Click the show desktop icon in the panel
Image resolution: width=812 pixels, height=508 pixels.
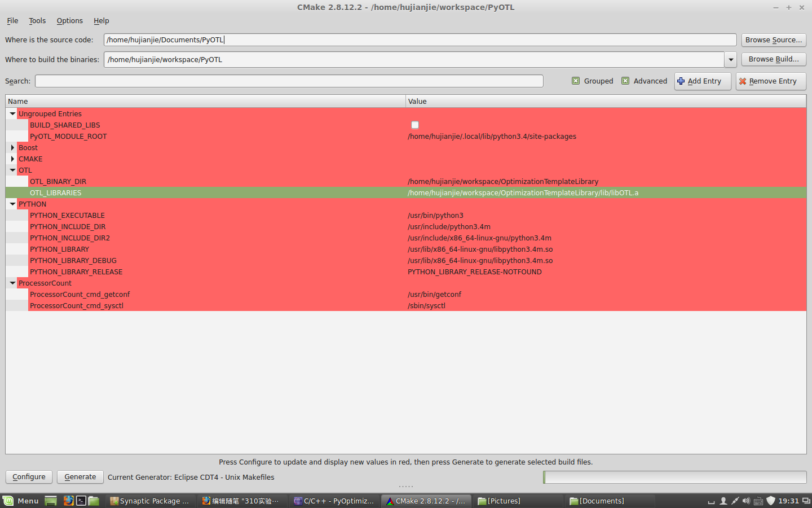point(51,501)
